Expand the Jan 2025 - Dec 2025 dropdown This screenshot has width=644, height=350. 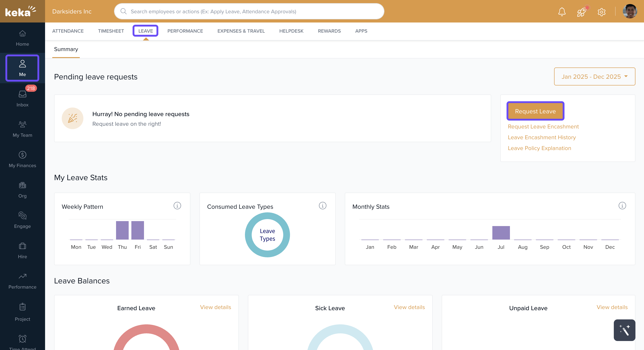pos(594,77)
